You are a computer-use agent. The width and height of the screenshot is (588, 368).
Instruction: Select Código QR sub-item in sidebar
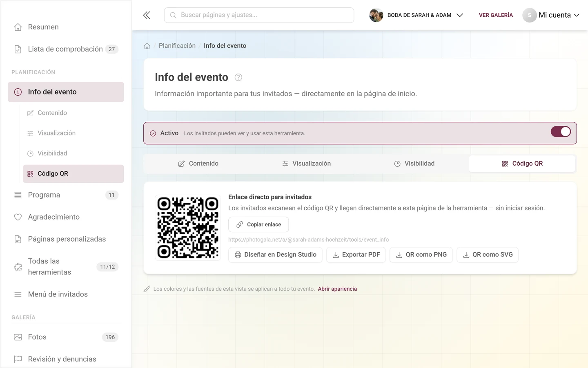point(73,174)
